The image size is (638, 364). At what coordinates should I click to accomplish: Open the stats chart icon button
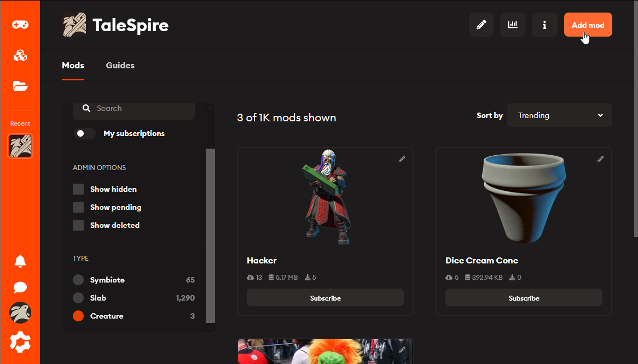(x=513, y=25)
